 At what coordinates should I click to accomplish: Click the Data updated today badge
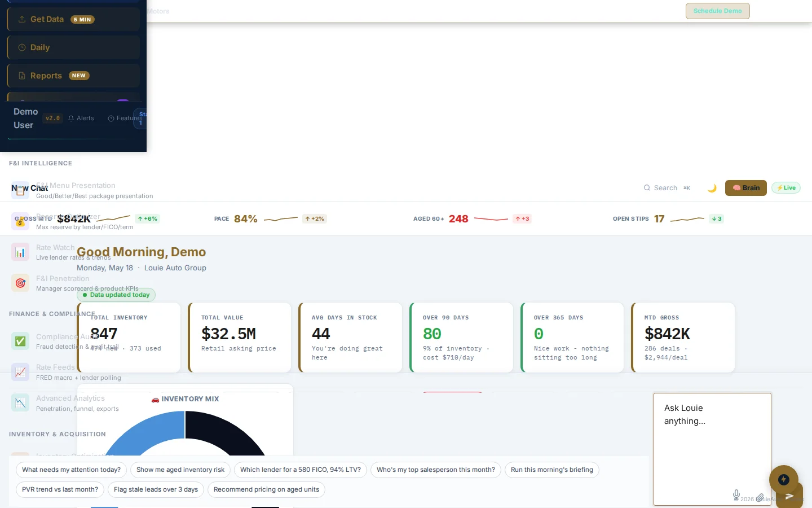click(x=116, y=295)
